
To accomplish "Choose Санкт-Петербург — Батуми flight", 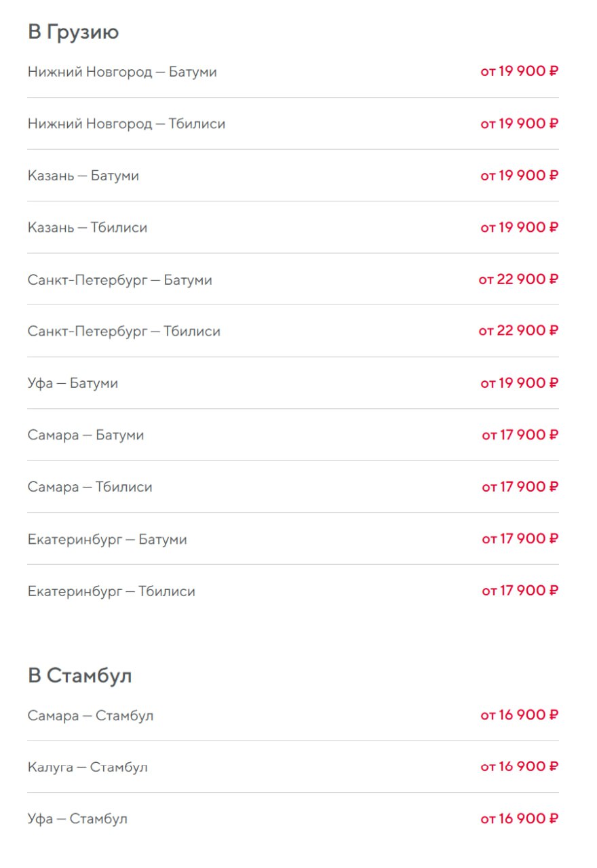I will (120, 280).
